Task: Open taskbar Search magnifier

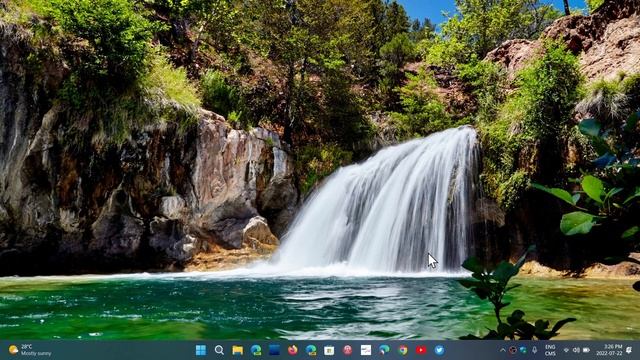Action: tap(219, 350)
